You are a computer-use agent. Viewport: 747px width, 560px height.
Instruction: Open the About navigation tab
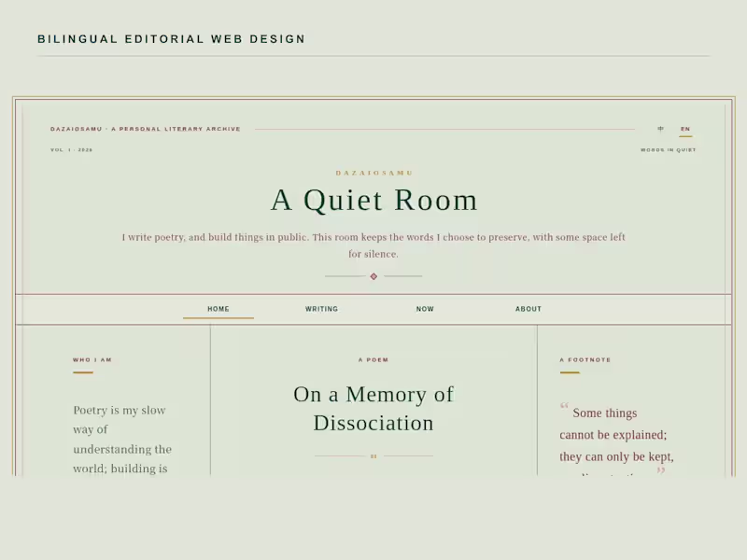tap(529, 309)
